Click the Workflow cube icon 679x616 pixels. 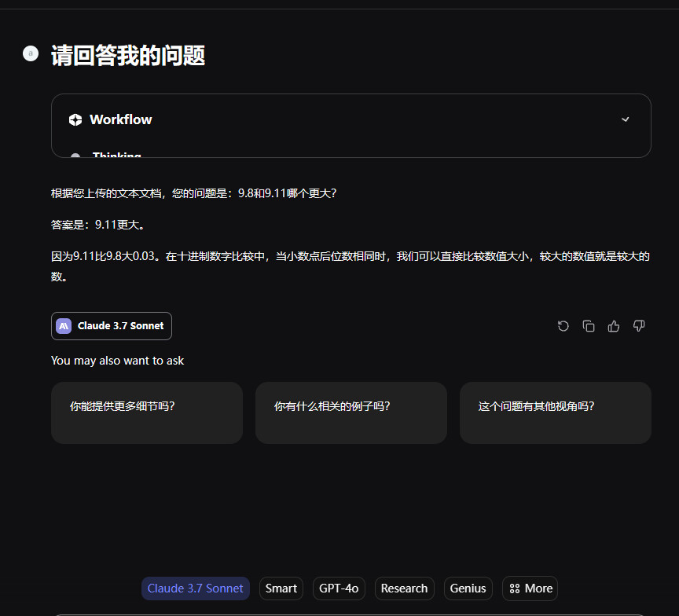click(x=75, y=119)
